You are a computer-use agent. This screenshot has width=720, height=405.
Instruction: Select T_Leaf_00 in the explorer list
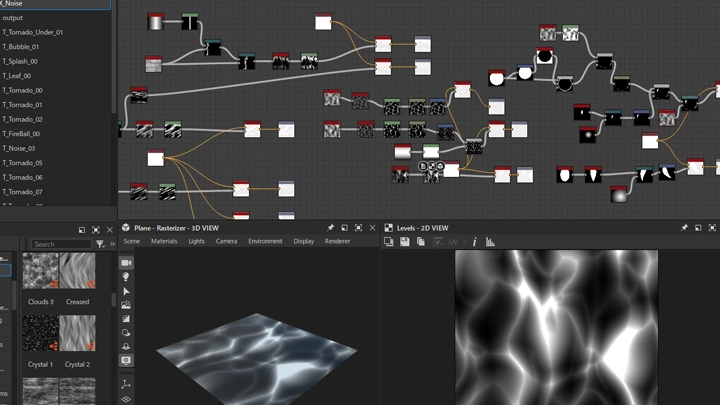(56, 76)
